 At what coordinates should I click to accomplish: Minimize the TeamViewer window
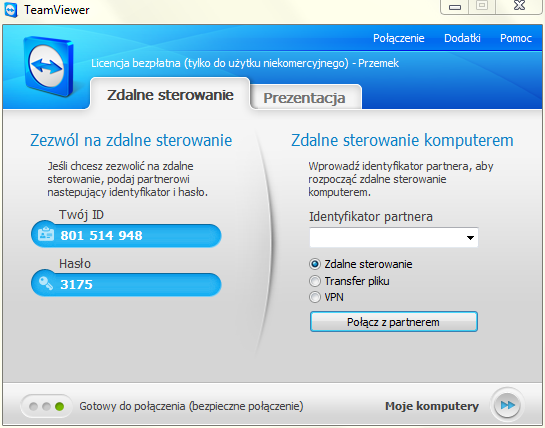455,7
